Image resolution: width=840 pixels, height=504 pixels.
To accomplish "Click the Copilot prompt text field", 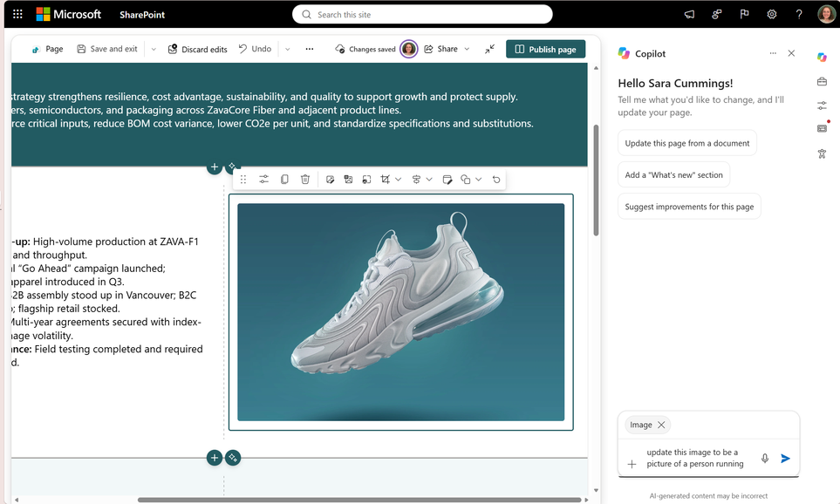I will [695, 458].
